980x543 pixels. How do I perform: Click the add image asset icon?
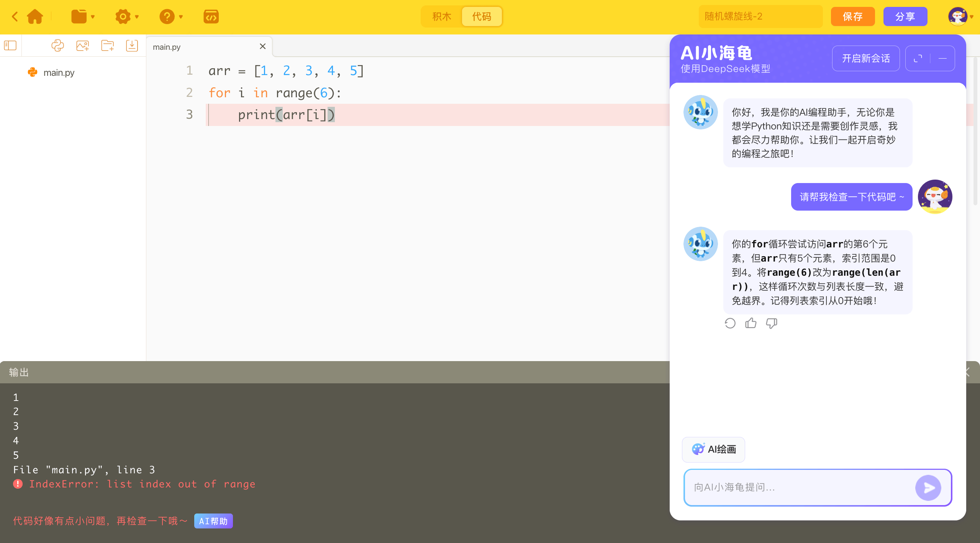point(82,46)
